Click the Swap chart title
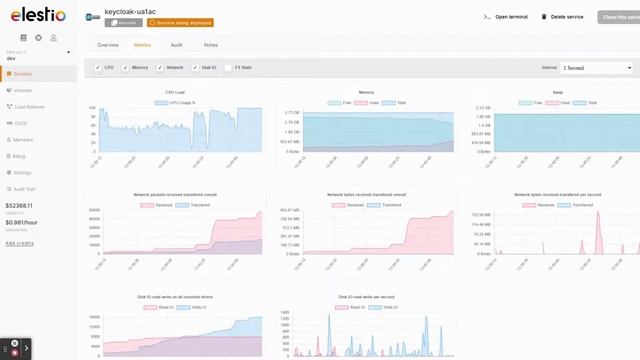Screen dimensions: 640x360 tap(558, 93)
